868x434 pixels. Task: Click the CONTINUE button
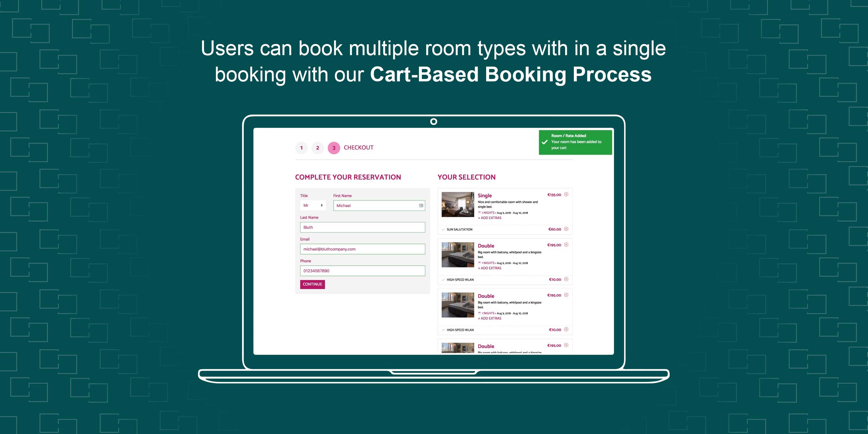[x=312, y=284]
